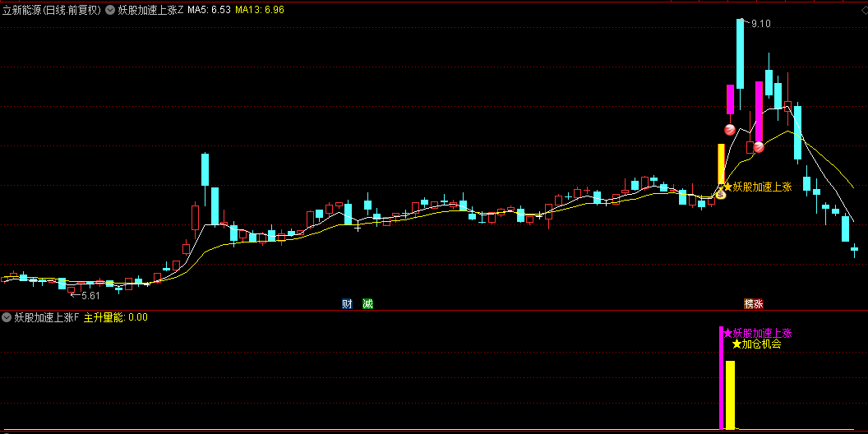The width and height of the screenshot is (868, 434).
Task: Click the magenta ★妖股加速上涨 label in sub-chart
Action: 758,333
